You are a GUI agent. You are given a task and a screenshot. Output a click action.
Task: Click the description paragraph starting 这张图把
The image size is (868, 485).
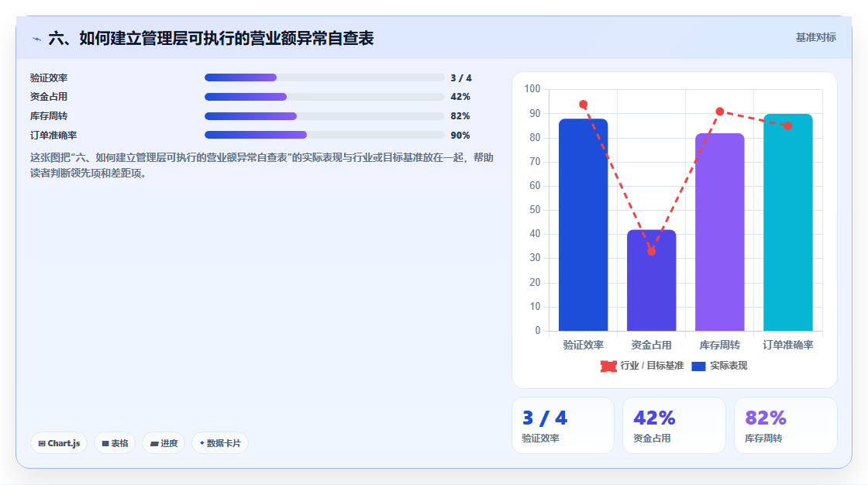262,166
